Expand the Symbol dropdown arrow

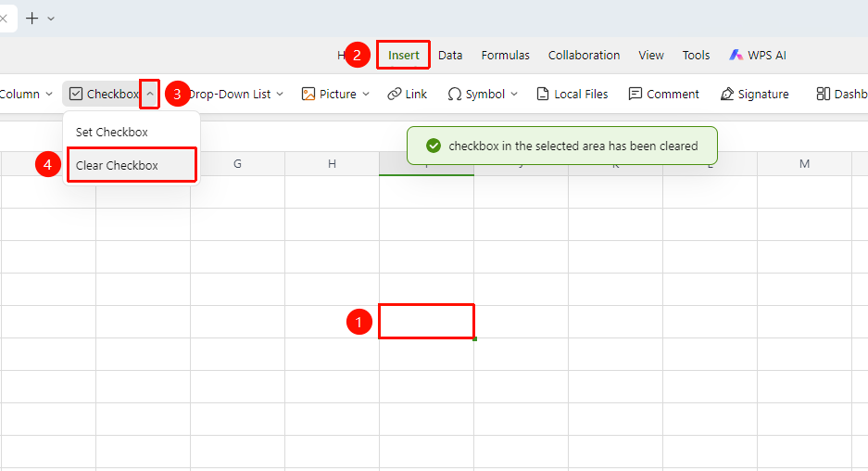click(x=514, y=95)
